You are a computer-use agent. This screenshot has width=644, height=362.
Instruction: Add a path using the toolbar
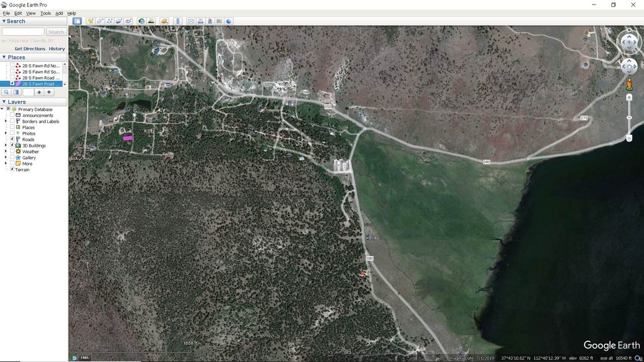(109, 21)
